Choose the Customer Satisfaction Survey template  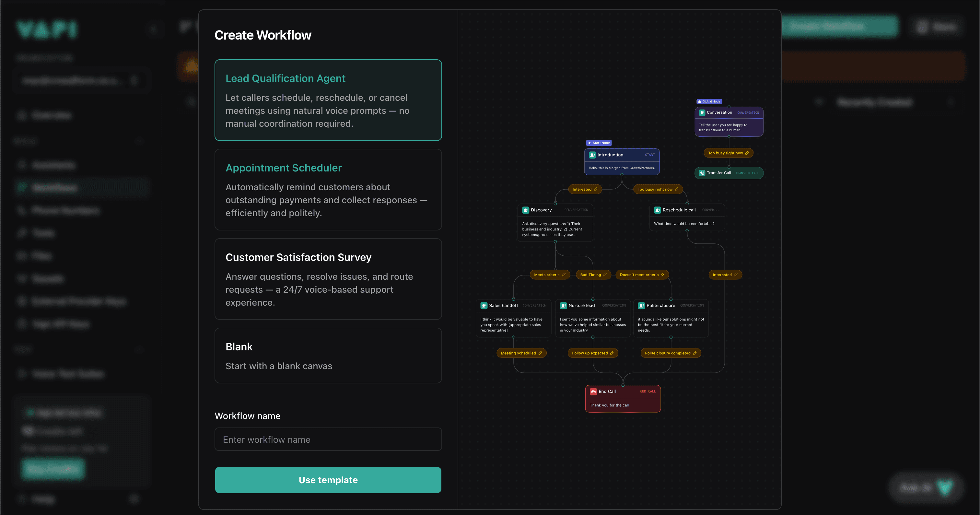328,279
